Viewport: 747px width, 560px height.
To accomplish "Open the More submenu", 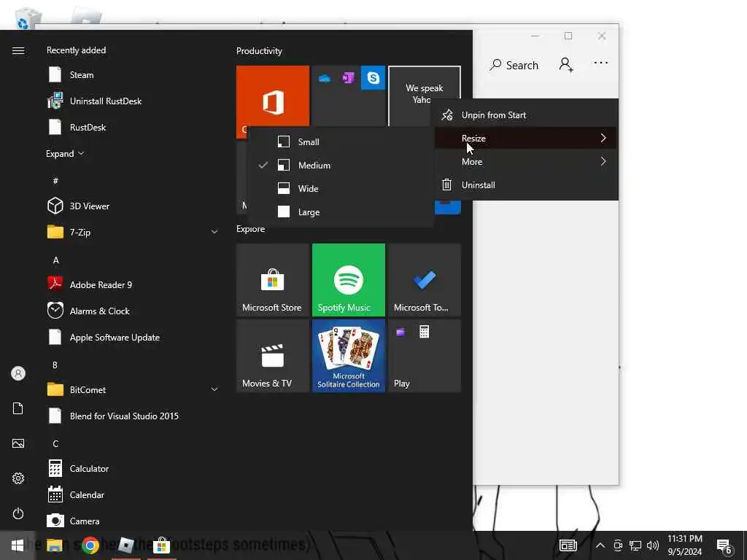I will point(526,161).
